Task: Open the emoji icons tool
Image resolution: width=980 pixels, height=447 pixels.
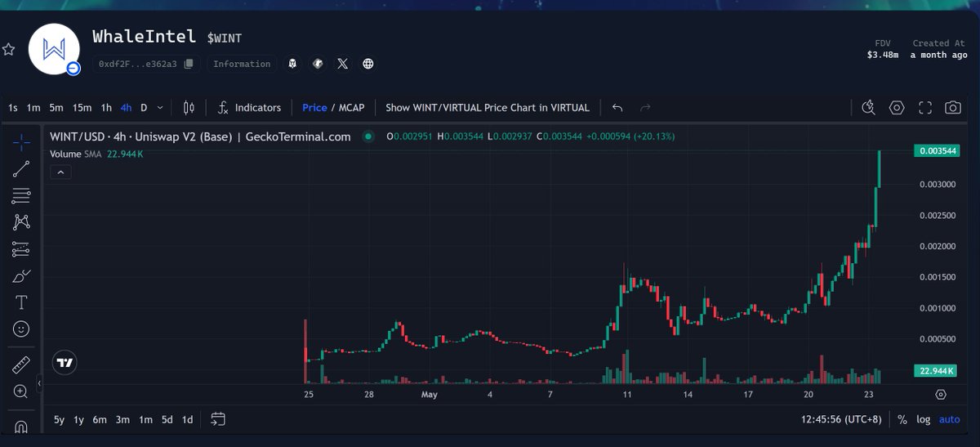Action: click(21, 329)
